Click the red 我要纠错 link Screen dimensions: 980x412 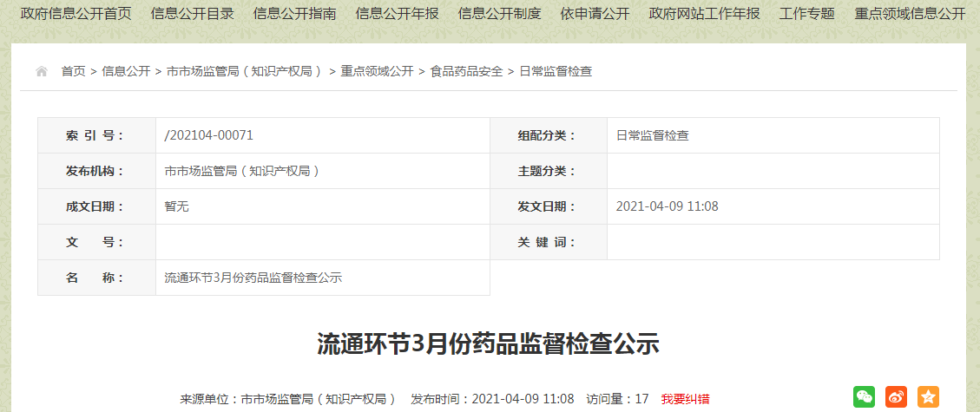click(x=686, y=399)
